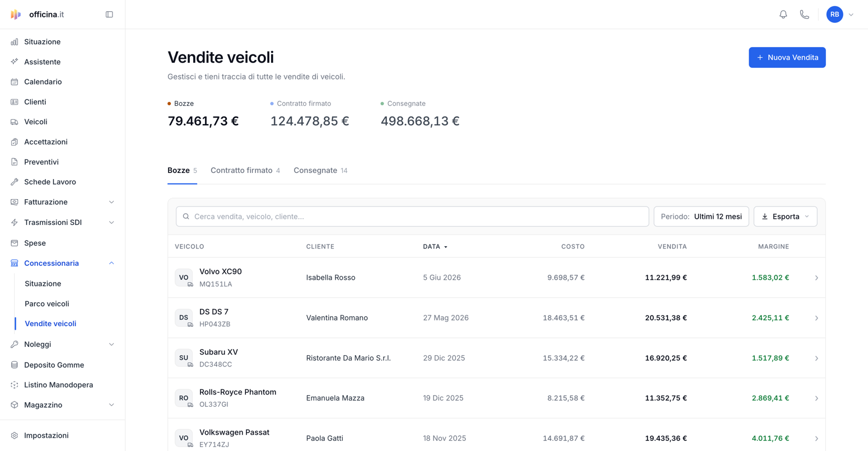
Task: Collapse the sidebar with the panel icon
Action: (109, 15)
